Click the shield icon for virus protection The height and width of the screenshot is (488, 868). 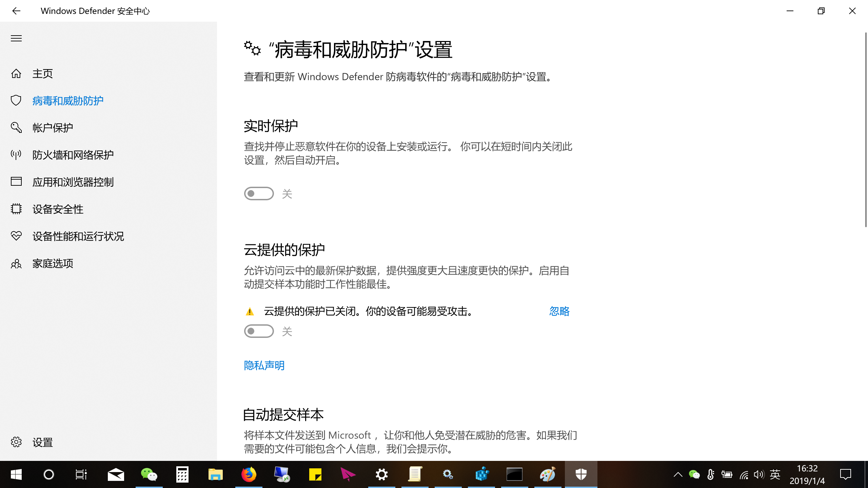point(16,100)
